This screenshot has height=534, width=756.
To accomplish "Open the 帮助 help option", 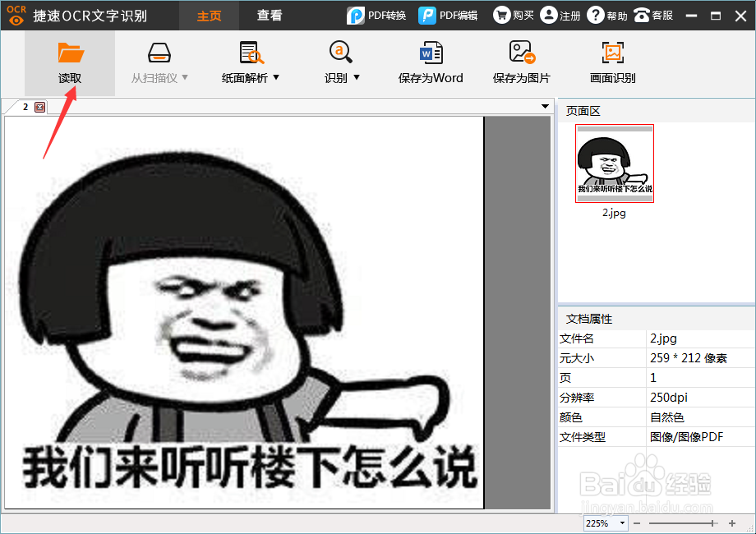I will click(606, 15).
